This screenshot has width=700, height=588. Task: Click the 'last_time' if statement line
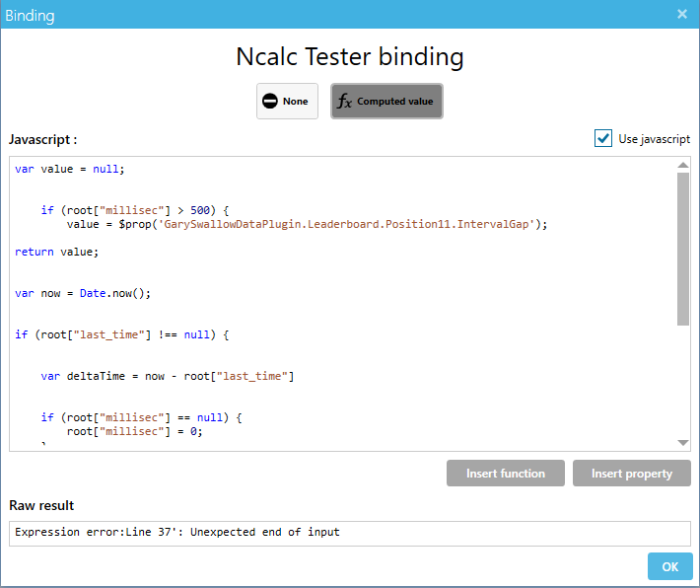[x=126, y=334]
